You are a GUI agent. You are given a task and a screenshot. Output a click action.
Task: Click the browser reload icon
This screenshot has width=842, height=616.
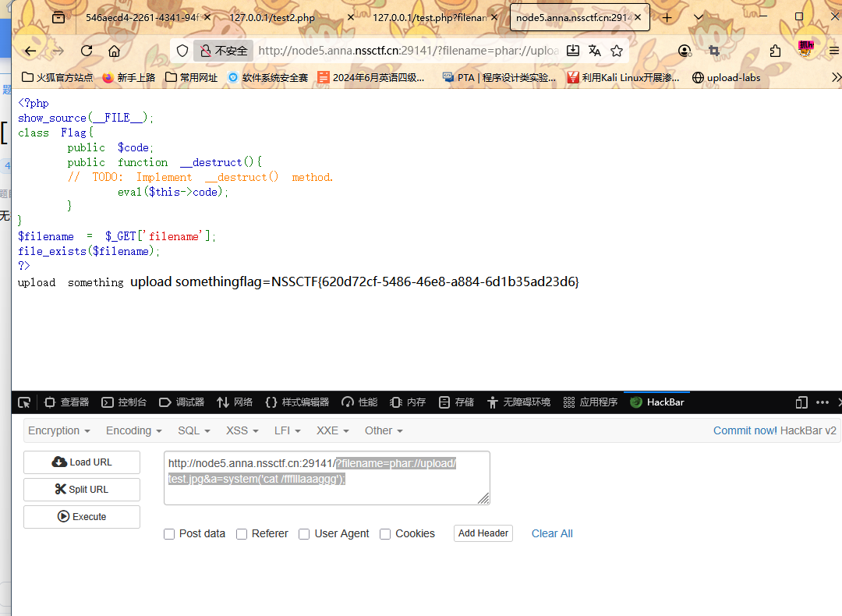87,51
